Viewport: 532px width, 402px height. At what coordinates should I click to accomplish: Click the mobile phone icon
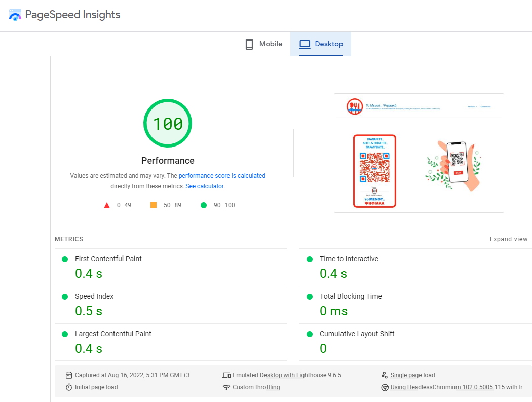tap(249, 44)
